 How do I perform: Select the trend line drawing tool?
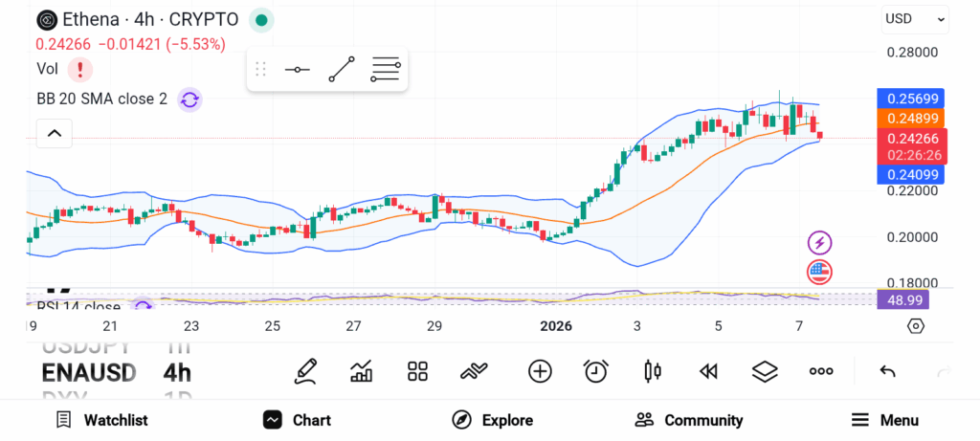pos(342,70)
